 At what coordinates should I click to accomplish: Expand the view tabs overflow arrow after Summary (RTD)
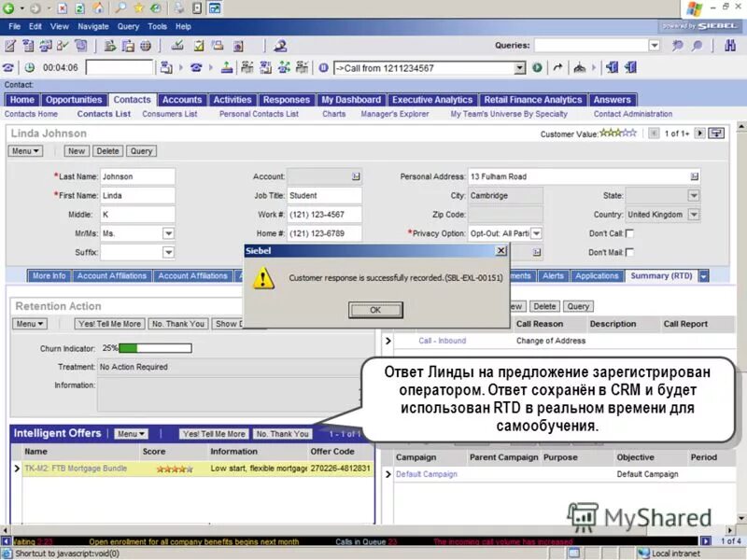pyautogui.click(x=703, y=275)
